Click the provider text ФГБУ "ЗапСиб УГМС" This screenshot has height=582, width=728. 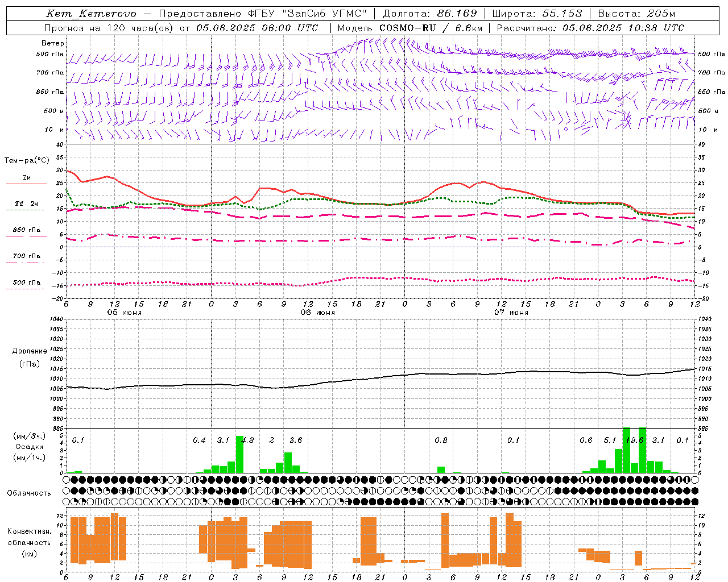(x=308, y=14)
